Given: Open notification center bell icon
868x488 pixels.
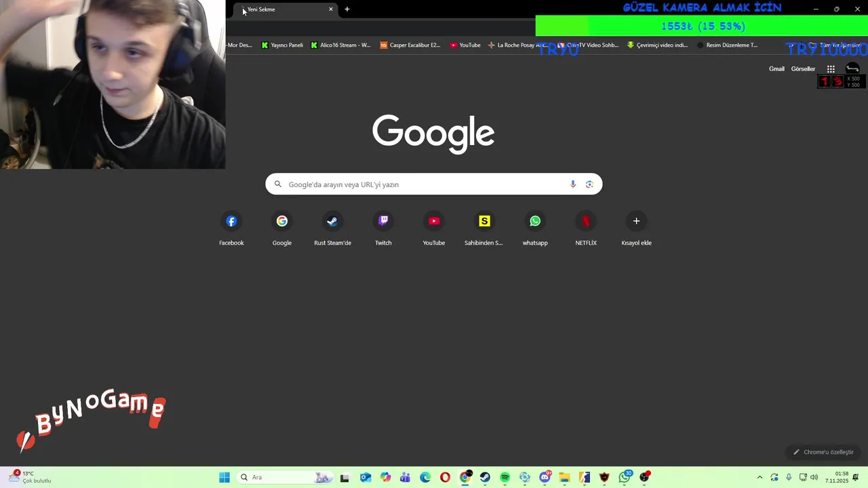Looking at the screenshot, I should click(856, 478).
